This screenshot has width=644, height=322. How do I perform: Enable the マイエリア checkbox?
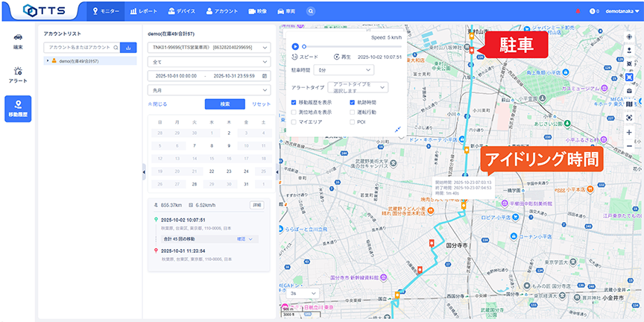(294, 121)
